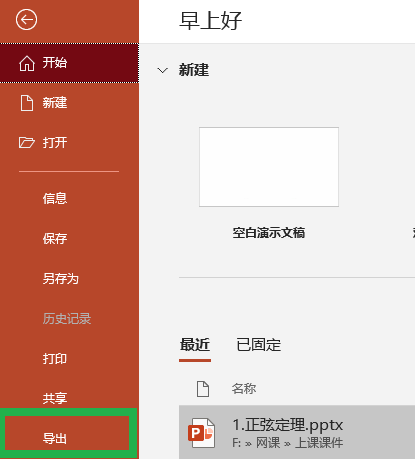Click the document icon column header
This screenshot has width=415, height=459.
(x=203, y=389)
